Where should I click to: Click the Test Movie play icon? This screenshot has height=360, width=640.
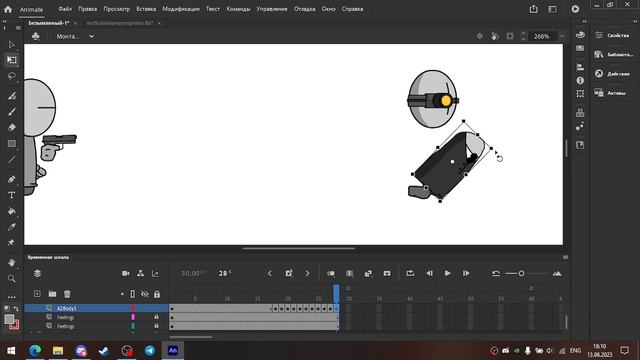[x=575, y=9]
